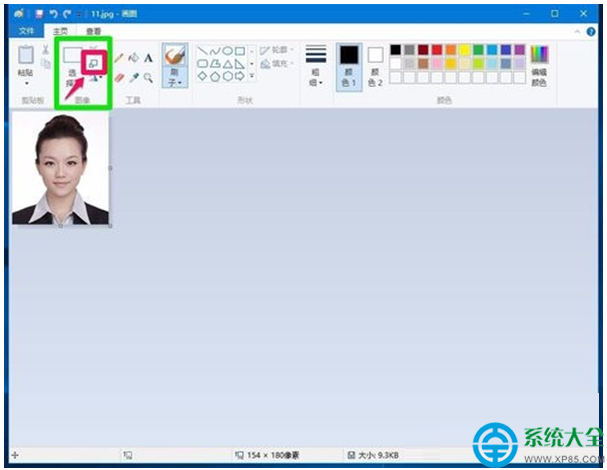
Task: Open Edit colors (编辑颜色) dialog
Action: [539, 64]
